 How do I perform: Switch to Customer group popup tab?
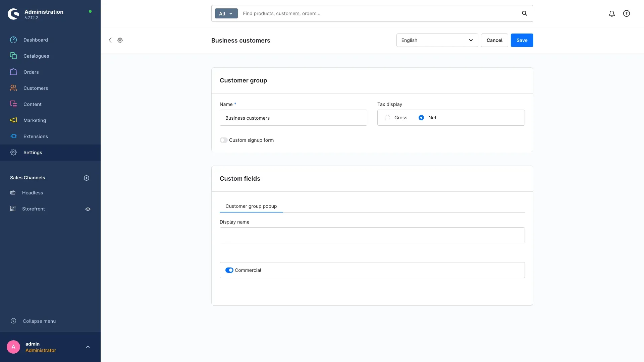(251, 206)
